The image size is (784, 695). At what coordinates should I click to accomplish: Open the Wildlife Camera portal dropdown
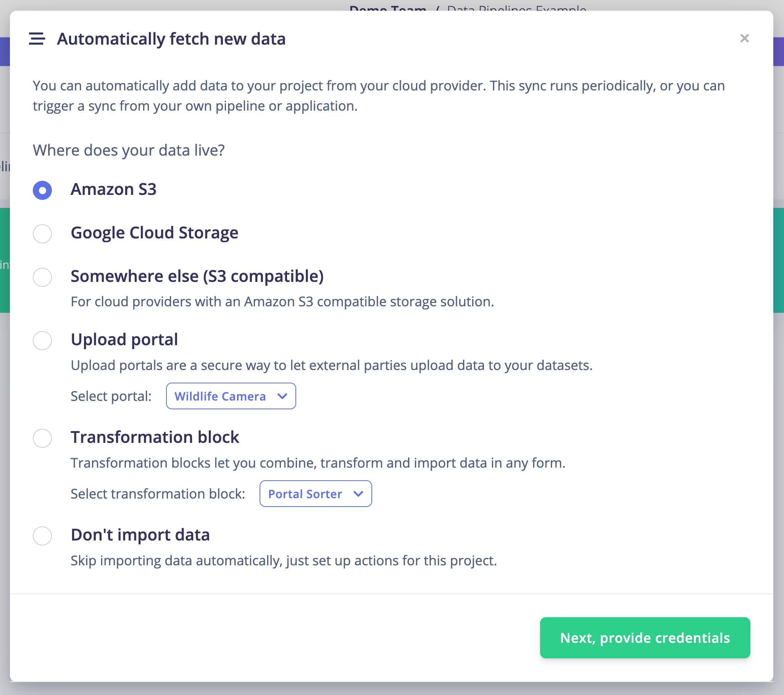click(231, 396)
